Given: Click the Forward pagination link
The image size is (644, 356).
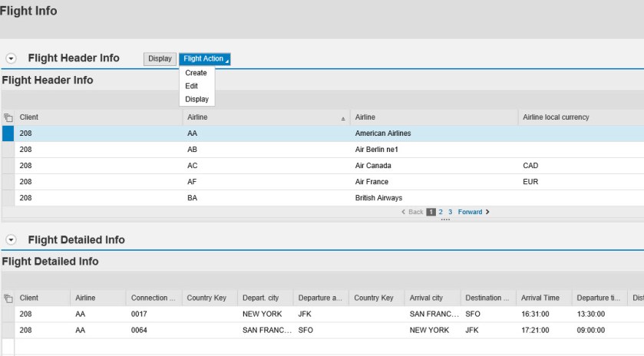Looking at the screenshot, I should click(x=470, y=212).
